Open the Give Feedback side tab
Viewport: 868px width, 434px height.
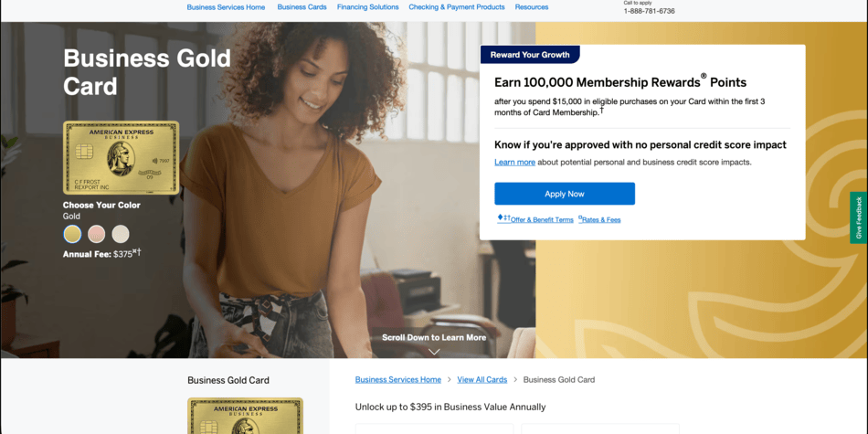tap(859, 217)
